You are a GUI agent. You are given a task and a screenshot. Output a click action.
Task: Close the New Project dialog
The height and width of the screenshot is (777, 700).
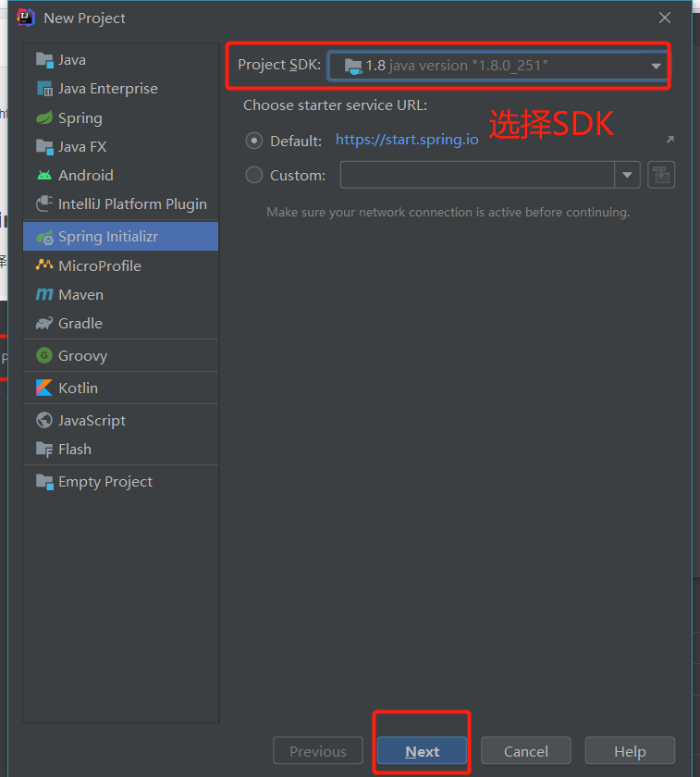tap(665, 18)
